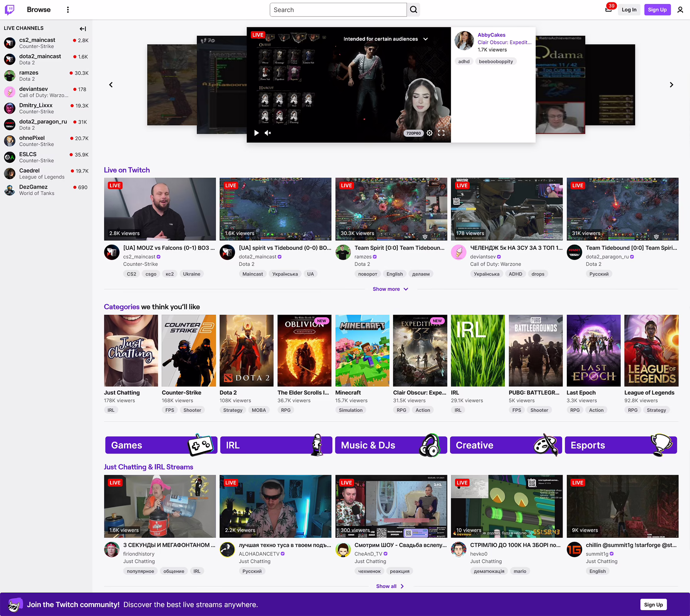This screenshot has height=616, width=690.
Task: Select the beebooboppity tag
Action: (x=496, y=62)
